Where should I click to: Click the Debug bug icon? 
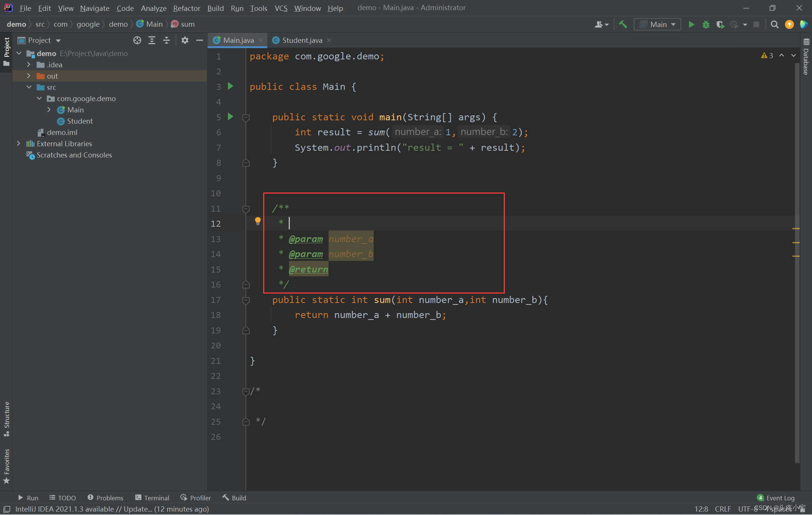click(x=706, y=24)
